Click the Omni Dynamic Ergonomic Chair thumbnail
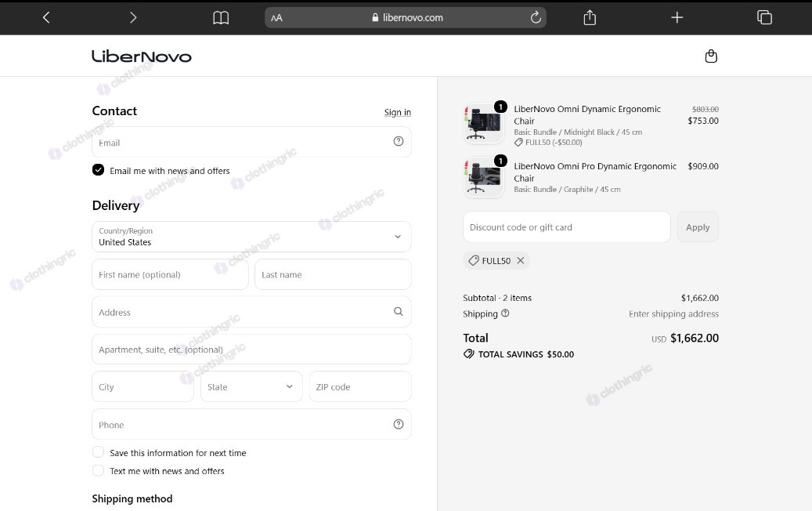The width and height of the screenshot is (812, 511). point(484,123)
